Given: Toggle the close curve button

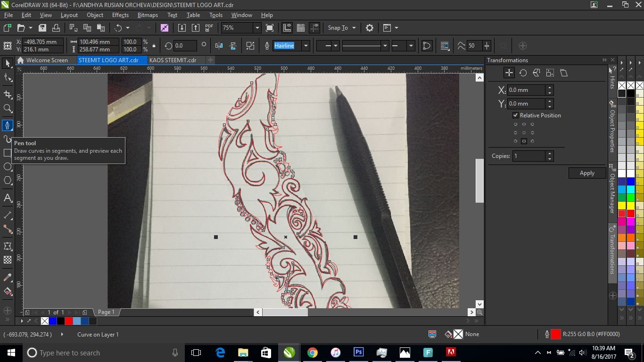Looking at the screenshot, I should click(427, 46).
